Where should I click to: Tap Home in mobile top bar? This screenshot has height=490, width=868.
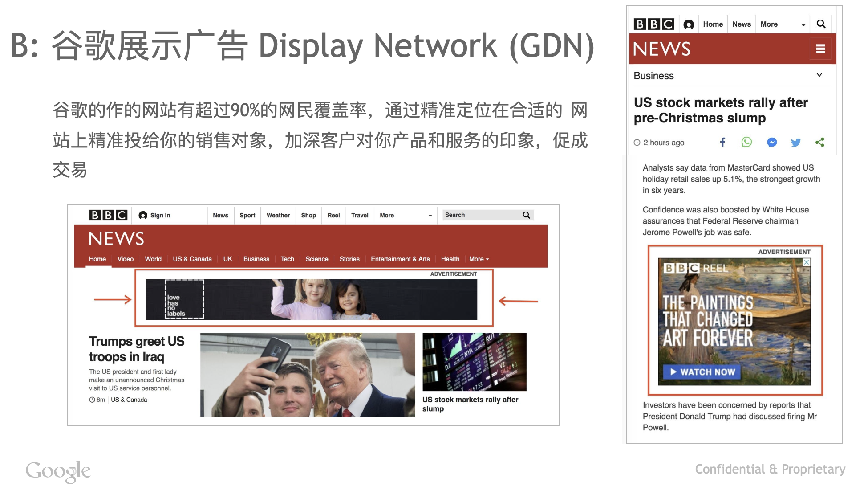pyautogui.click(x=713, y=24)
